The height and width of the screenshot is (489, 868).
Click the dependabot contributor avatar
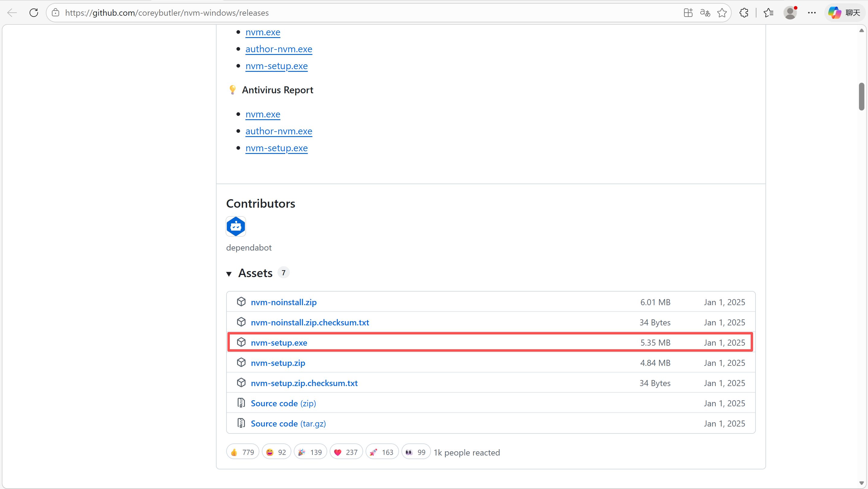click(236, 226)
